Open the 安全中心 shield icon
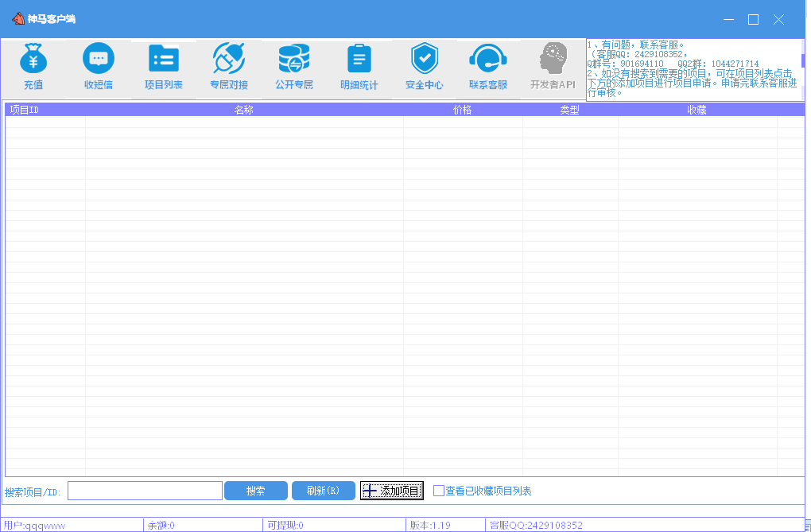 click(x=425, y=60)
